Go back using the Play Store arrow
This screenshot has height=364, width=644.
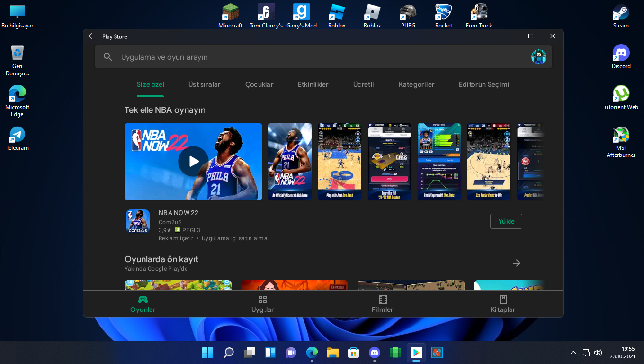[92, 36]
